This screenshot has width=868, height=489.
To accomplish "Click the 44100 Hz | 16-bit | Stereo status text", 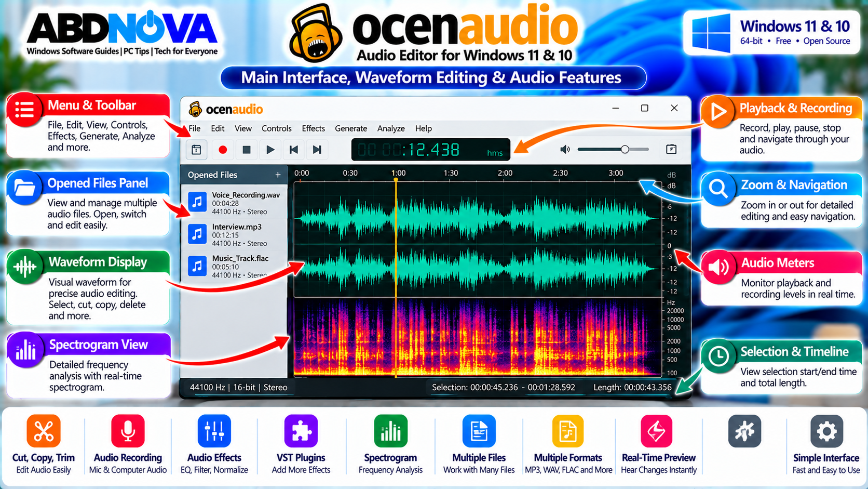I will coord(238,387).
